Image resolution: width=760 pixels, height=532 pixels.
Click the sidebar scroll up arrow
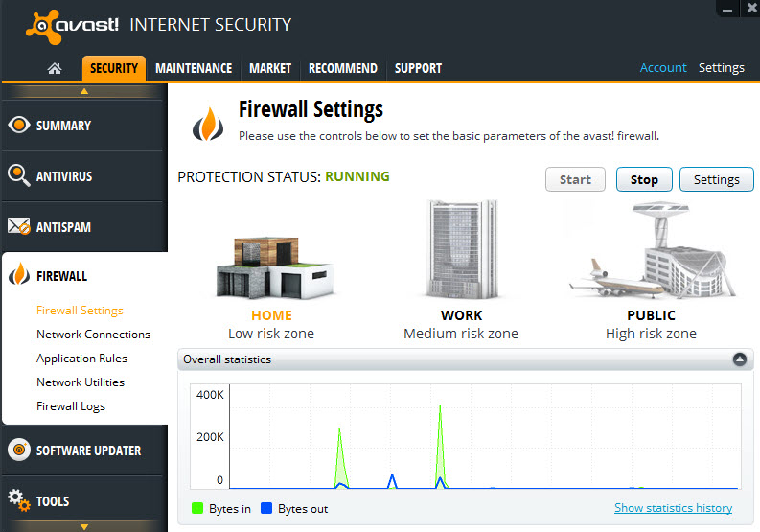84,91
